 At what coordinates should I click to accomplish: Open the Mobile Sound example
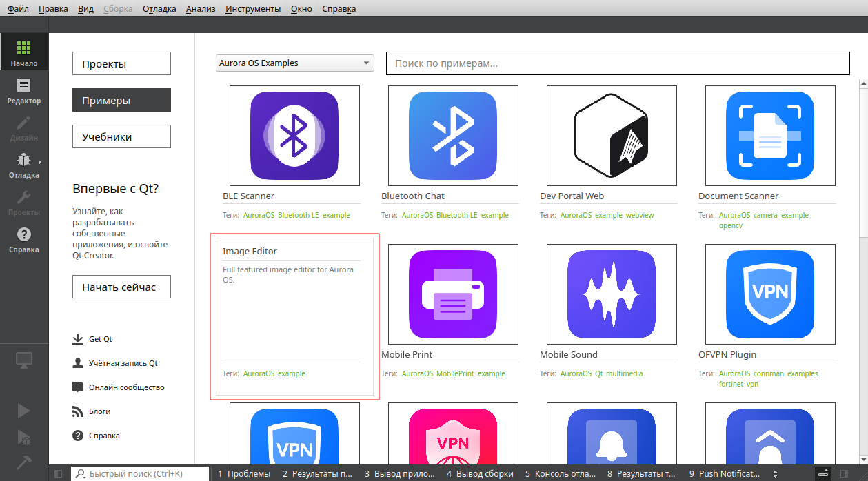coord(612,294)
